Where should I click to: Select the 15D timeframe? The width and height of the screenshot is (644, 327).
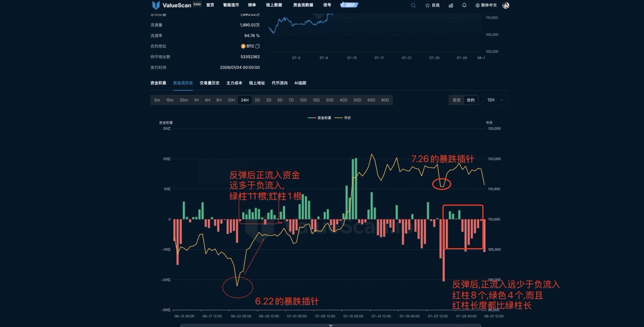(x=317, y=100)
